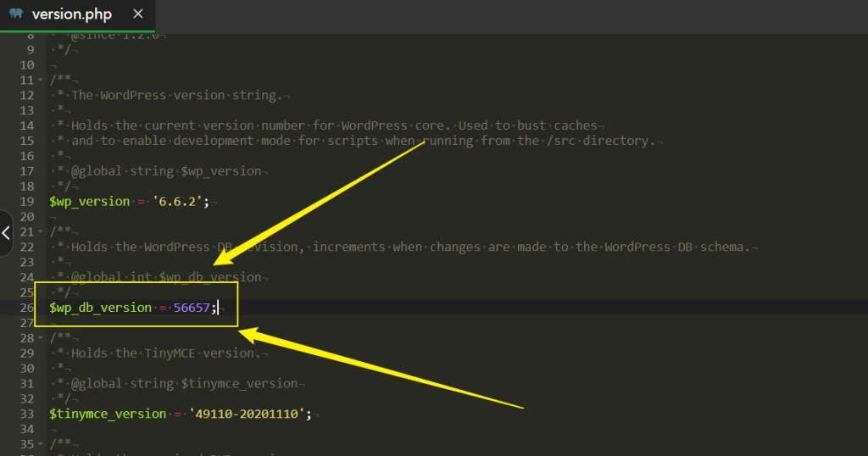Close the version.php tab

pos(138,14)
